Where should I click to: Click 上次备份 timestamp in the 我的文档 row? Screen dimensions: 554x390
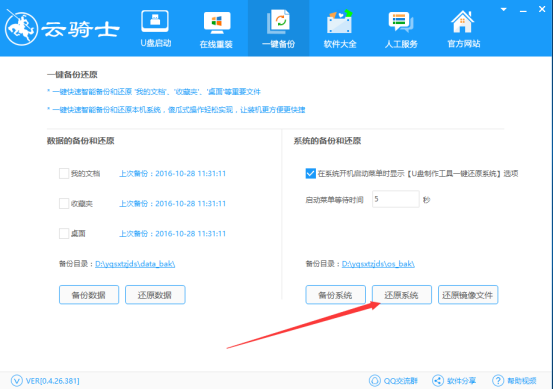coord(172,173)
